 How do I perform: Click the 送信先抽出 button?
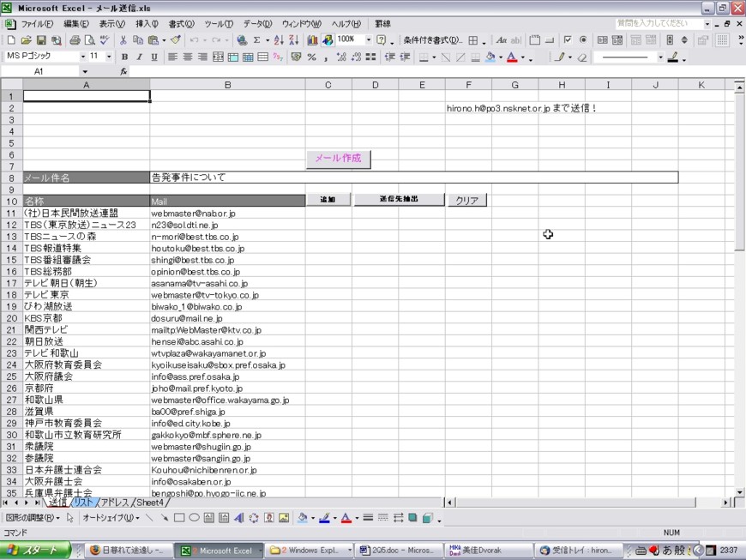399,199
